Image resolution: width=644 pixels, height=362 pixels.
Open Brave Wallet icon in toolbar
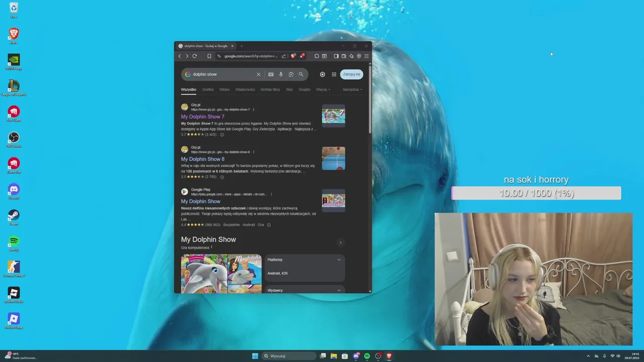[344, 56]
